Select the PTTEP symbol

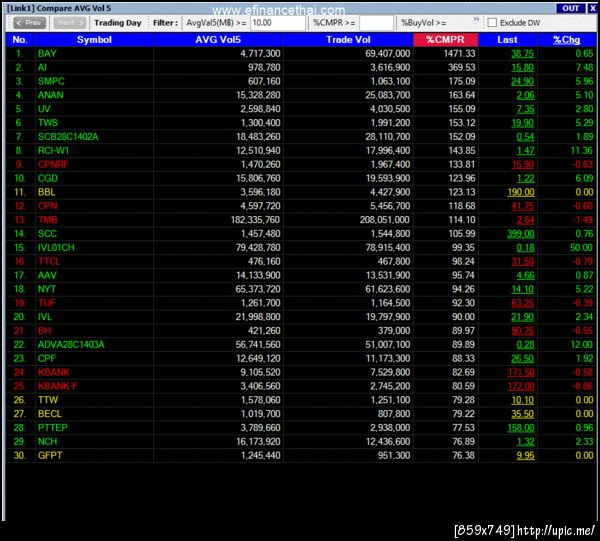point(53,427)
